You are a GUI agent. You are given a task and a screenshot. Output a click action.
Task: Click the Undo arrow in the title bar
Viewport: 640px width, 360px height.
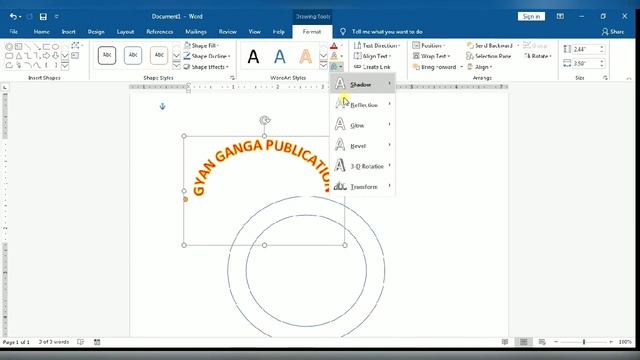point(13,16)
